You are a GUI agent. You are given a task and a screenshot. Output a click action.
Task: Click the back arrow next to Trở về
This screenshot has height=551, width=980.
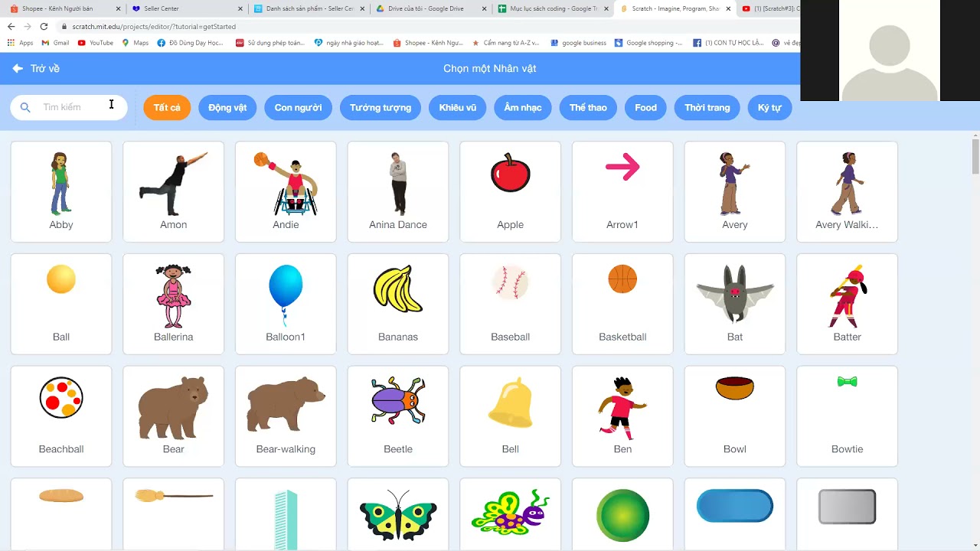(x=18, y=68)
